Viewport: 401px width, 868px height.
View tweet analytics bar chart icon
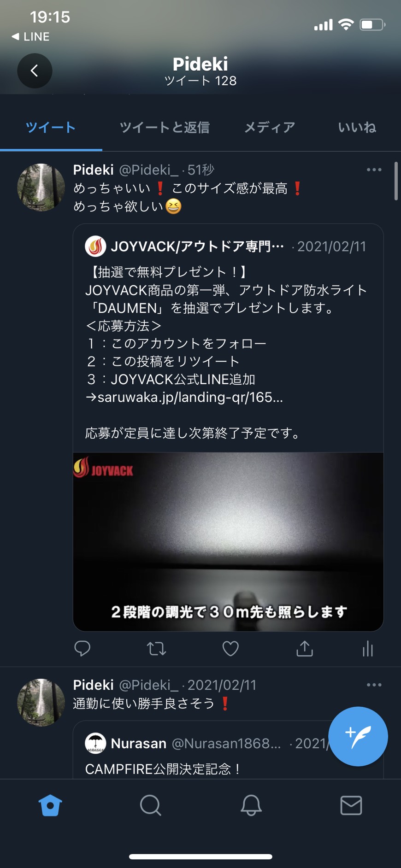[x=368, y=649]
